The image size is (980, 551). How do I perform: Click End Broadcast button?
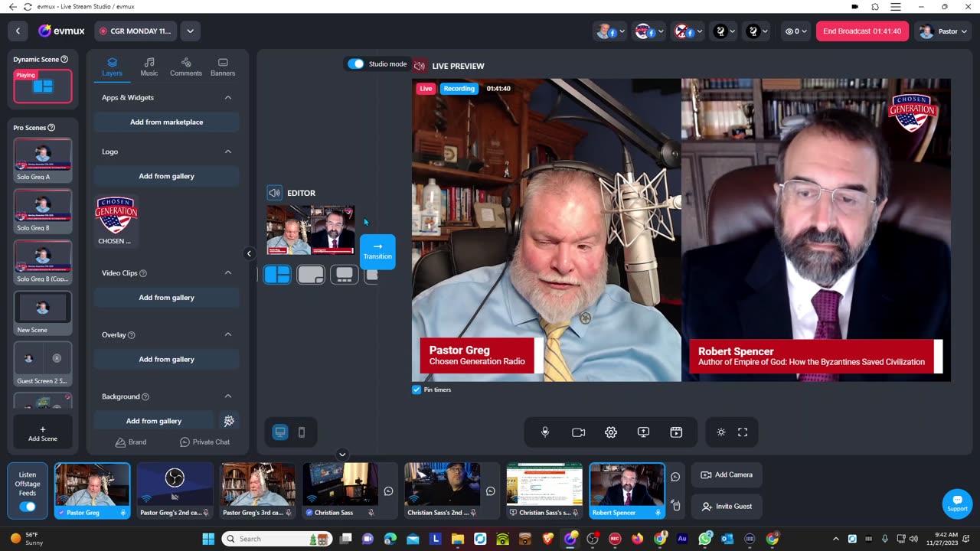coord(862,31)
